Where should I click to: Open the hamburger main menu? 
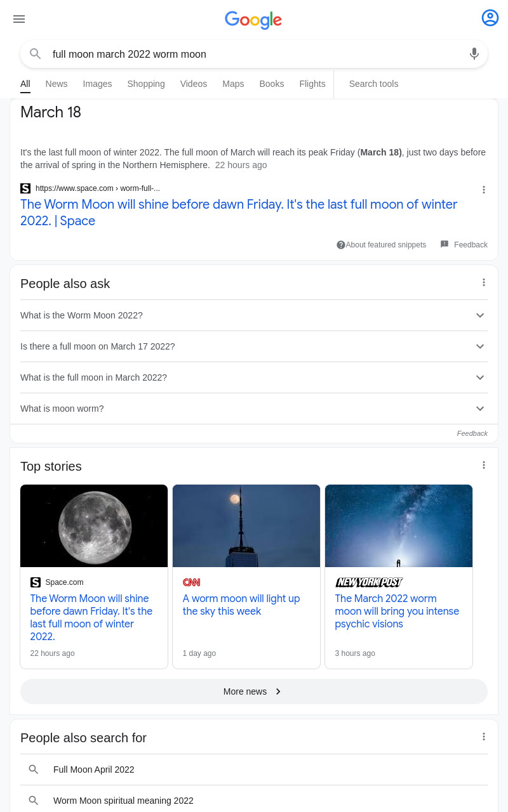[19, 19]
